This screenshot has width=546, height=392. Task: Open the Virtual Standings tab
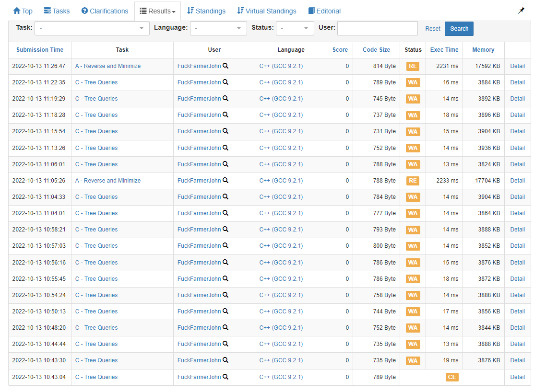267,11
